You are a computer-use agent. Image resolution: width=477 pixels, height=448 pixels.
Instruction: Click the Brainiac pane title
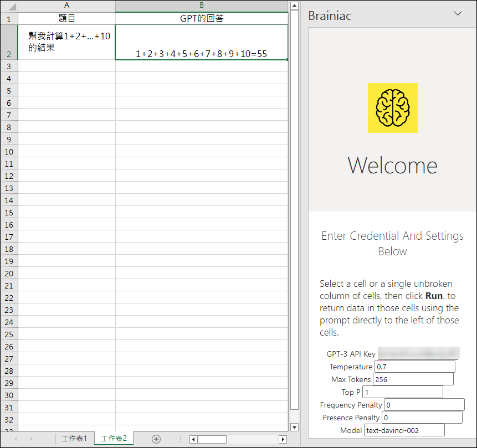pos(330,16)
